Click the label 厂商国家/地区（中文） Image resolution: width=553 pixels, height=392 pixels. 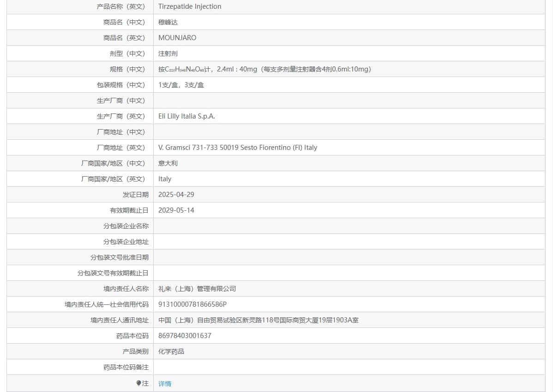113,163
